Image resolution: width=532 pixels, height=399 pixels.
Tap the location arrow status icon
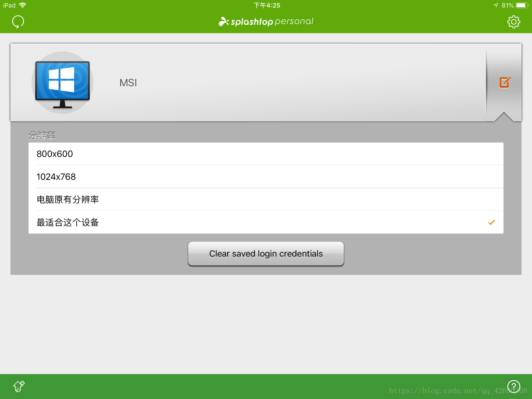[496, 5]
